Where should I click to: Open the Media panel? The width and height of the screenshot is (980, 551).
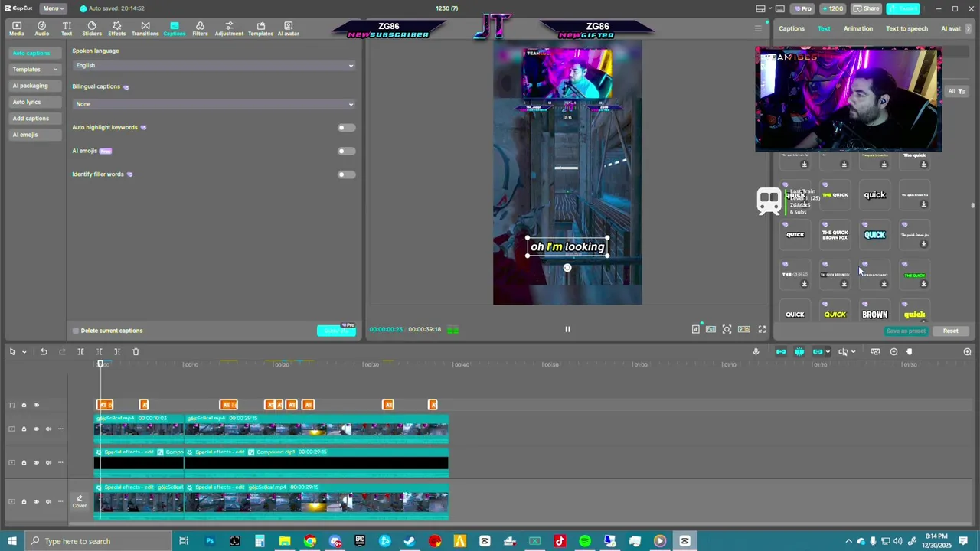[x=17, y=29]
